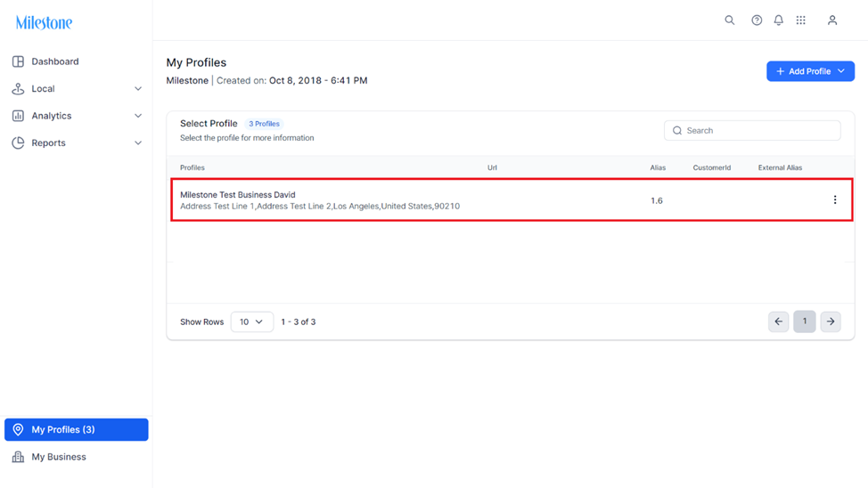Open notifications bell icon
The width and height of the screenshot is (868, 488).
(778, 20)
